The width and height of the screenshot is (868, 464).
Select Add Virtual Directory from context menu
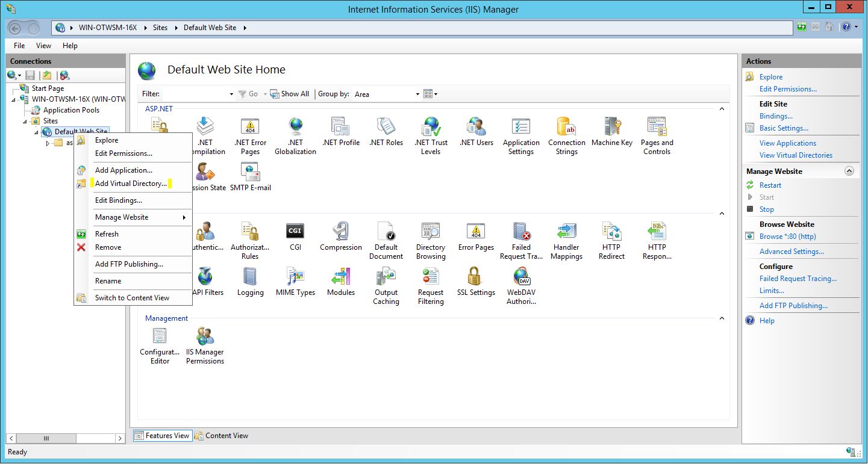133,184
